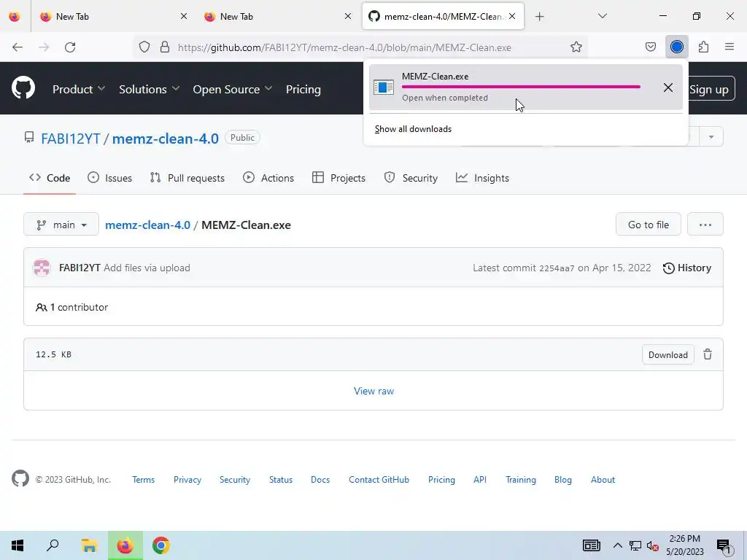This screenshot has height=560, width=747.
Task: Click the taskbar clock and date
Action: coord(684,545)
